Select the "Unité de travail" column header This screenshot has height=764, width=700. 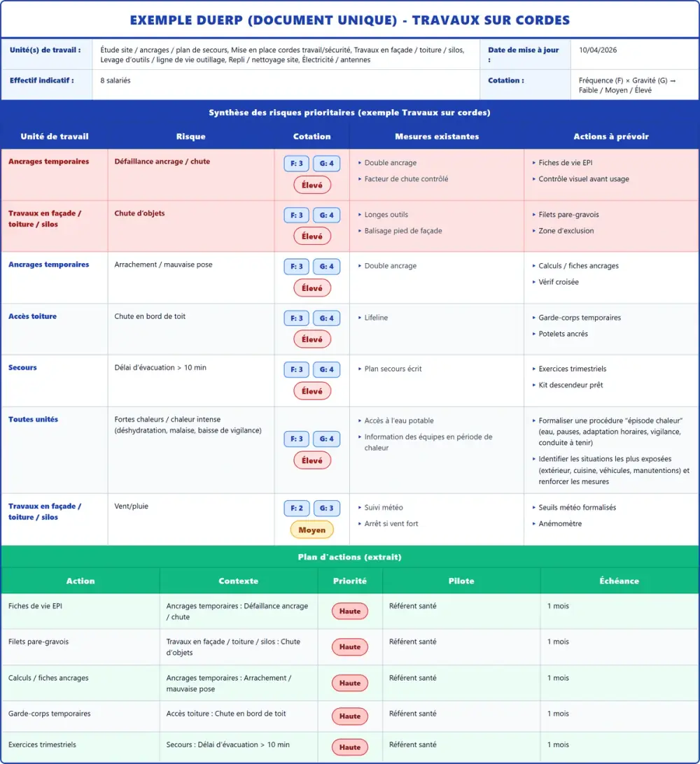click(55, 136)
